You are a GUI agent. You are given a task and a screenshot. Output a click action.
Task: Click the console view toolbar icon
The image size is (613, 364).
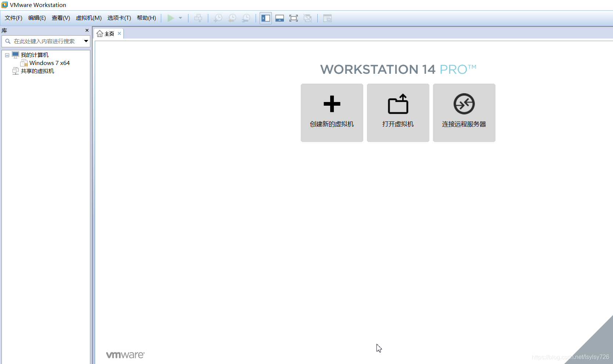(x=327, y=18)
